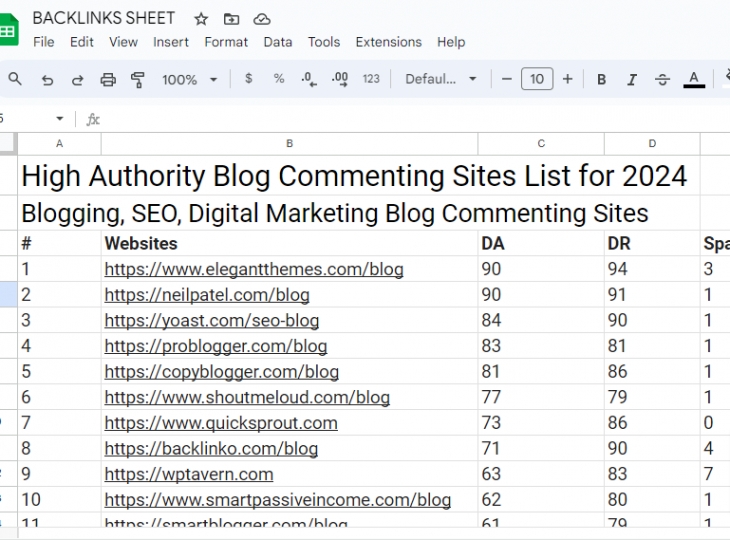730x540 pixels.
Task: Increase font size with plus button
Action: 568,79
